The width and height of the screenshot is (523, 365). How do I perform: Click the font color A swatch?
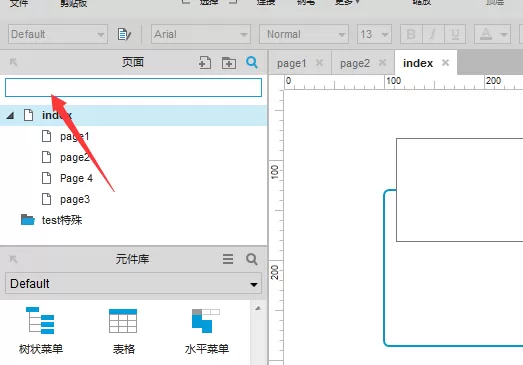tap(486, 34)
